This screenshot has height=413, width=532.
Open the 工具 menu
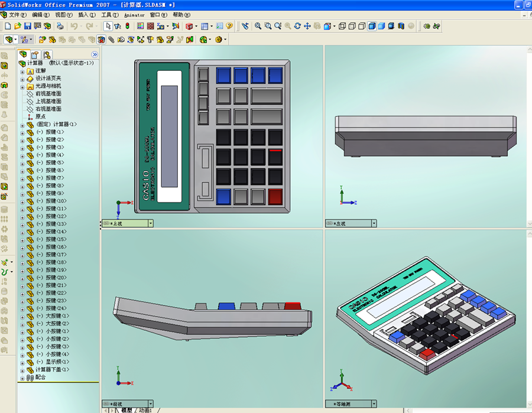tap(110, 15)
